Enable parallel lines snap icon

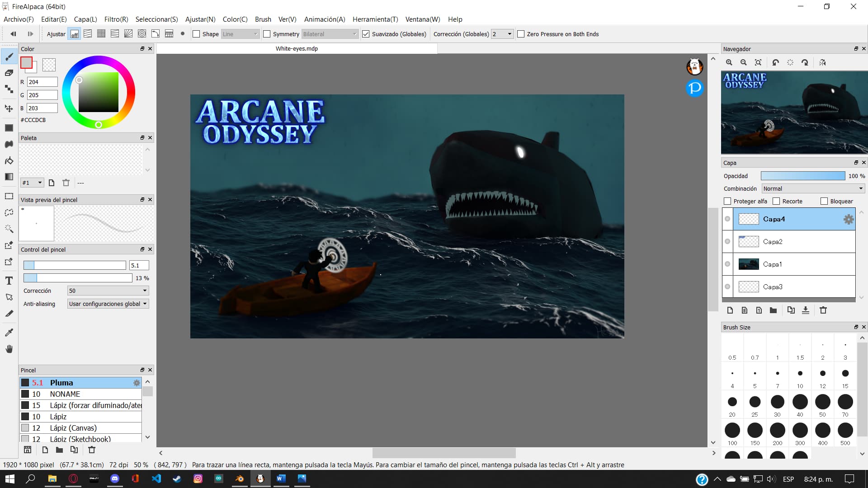[88, 34]
